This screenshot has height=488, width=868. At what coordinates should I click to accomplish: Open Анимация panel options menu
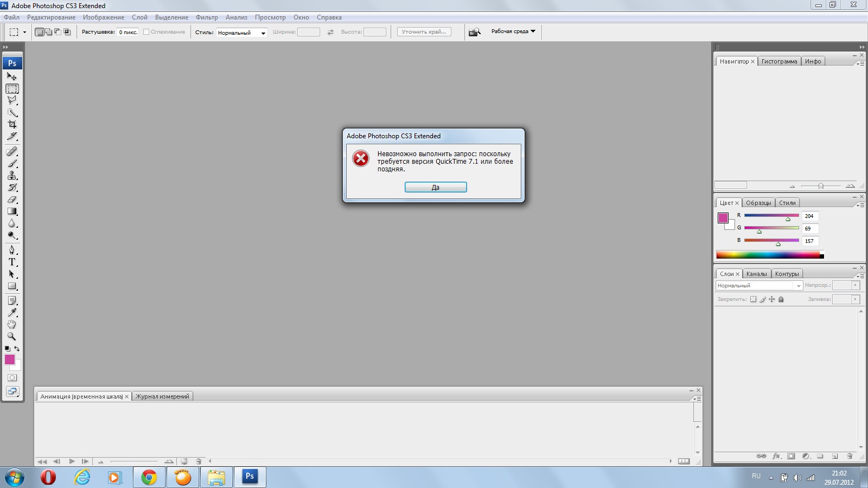pos(698,399)
